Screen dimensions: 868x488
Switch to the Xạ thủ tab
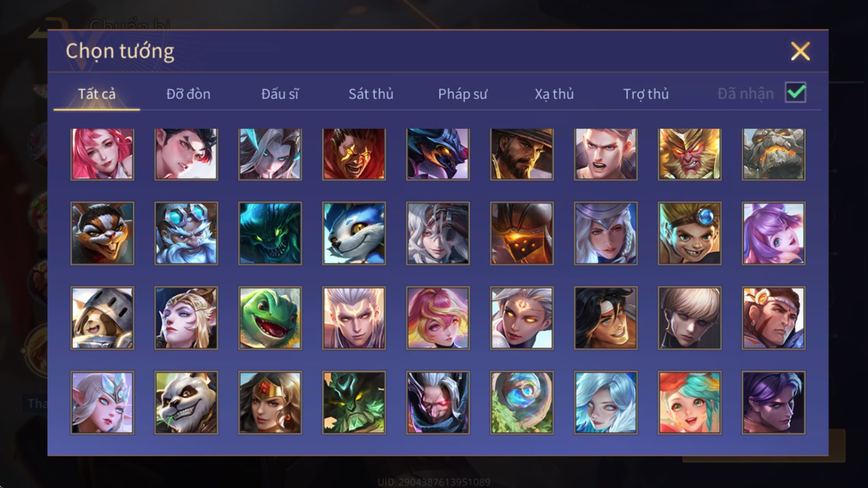[554, 94]
